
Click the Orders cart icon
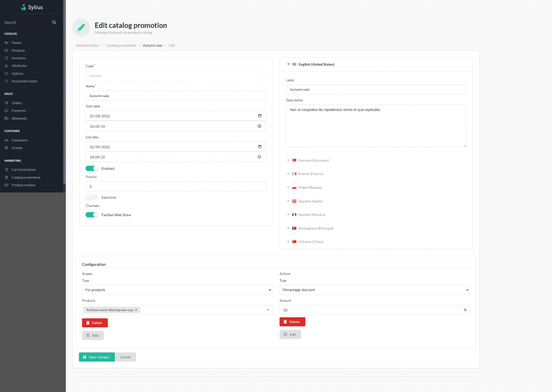click(x=6, y=103)
